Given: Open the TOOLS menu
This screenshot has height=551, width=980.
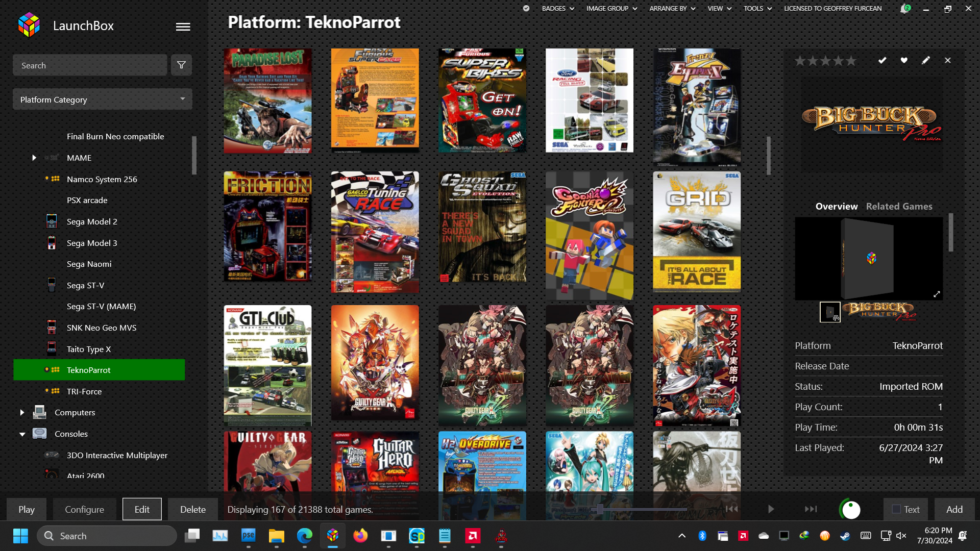Looking at the screenshot, I should pyautogui.click(x=757, y=9).
